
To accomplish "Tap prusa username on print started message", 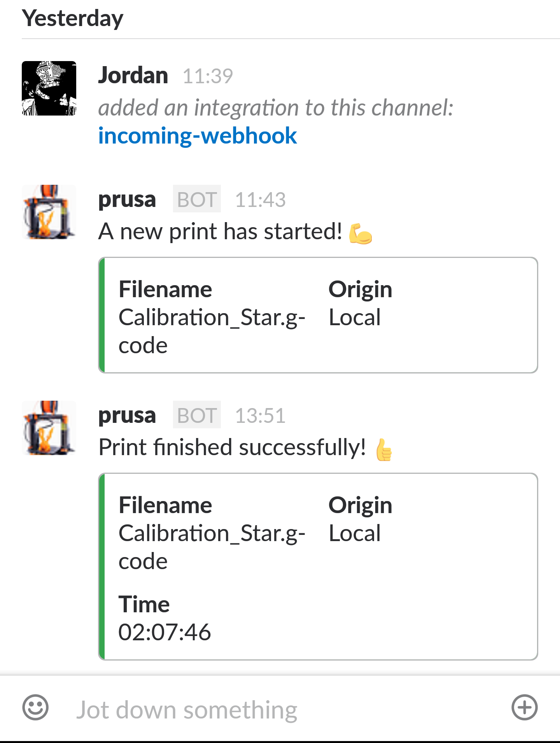I will (127, 199).
